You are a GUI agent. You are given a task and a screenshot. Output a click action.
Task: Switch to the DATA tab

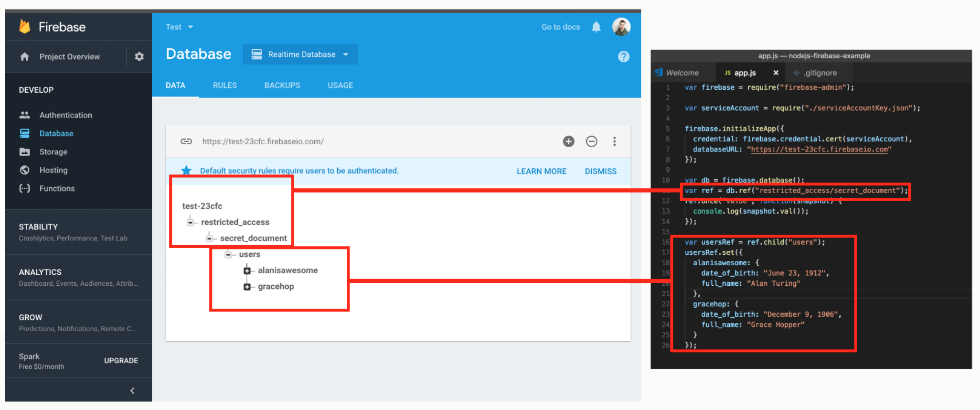point(175,85)
